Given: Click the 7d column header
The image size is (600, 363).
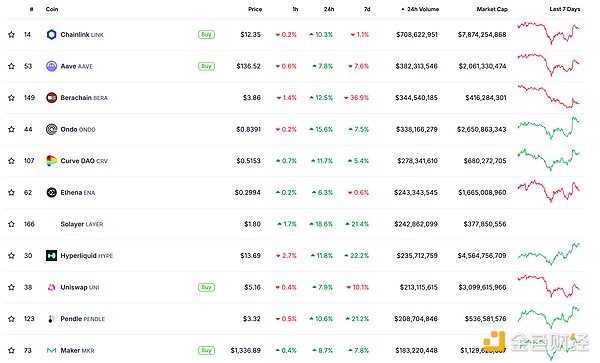Looking at the screenshot, I should coord(367,9).
